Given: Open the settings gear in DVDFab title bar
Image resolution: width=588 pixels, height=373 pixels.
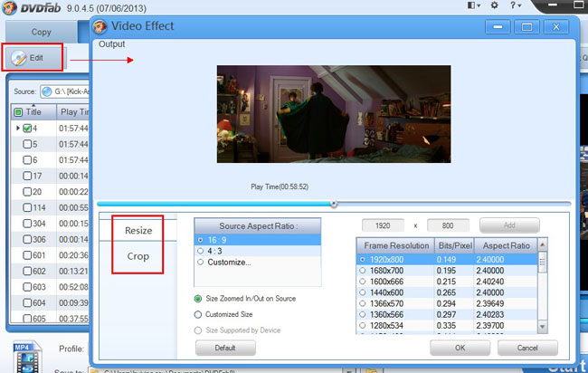Looking at the screenshot, I should pyautogui.click(x=494, y=5).
